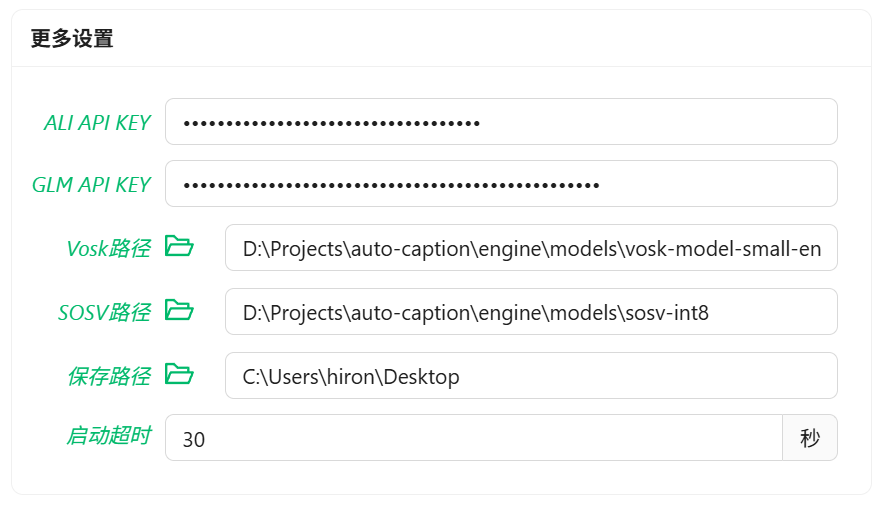The width and height of the screenshot is (880, 505).
Task: Click the GLM API KEY label
Action: coord(91,185)
